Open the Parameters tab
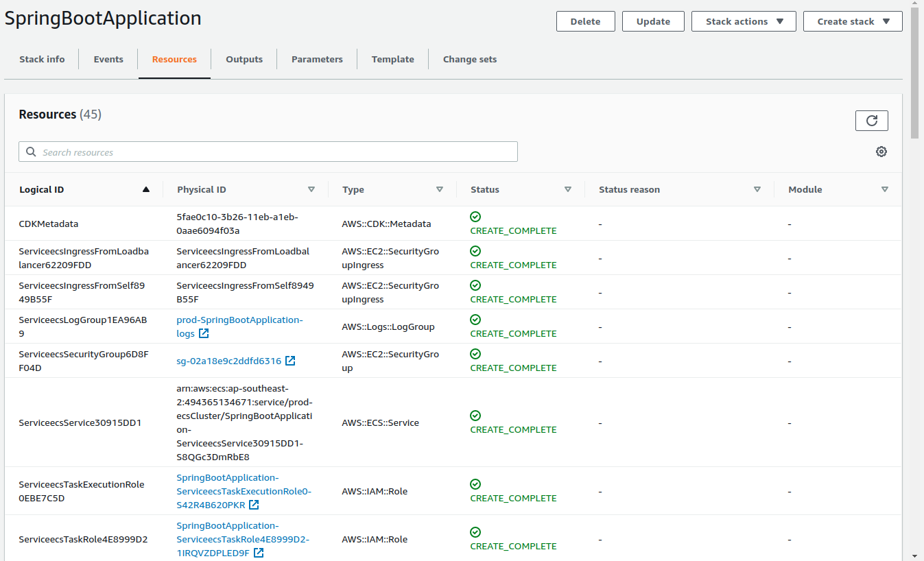This screenshot has width=924, height=561. click(317, 59)
